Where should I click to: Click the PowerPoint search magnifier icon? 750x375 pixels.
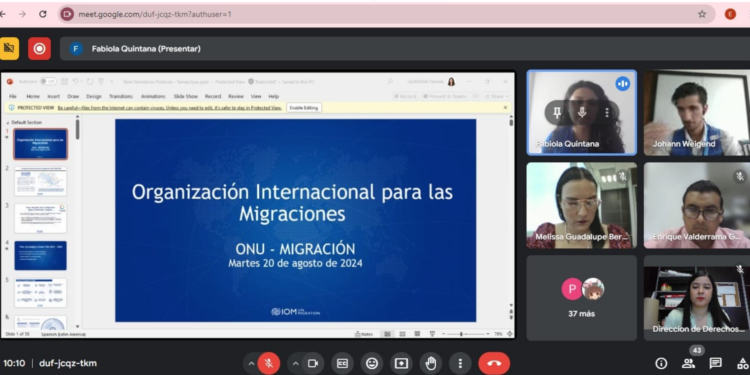tap(390, 81)
